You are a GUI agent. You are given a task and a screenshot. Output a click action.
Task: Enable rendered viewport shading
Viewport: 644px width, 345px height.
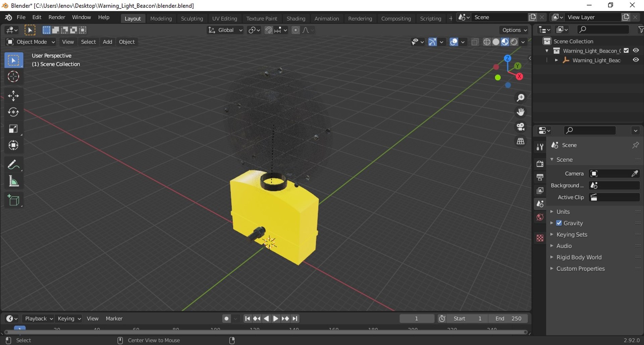pyautogui.click(x=514, y=42)
